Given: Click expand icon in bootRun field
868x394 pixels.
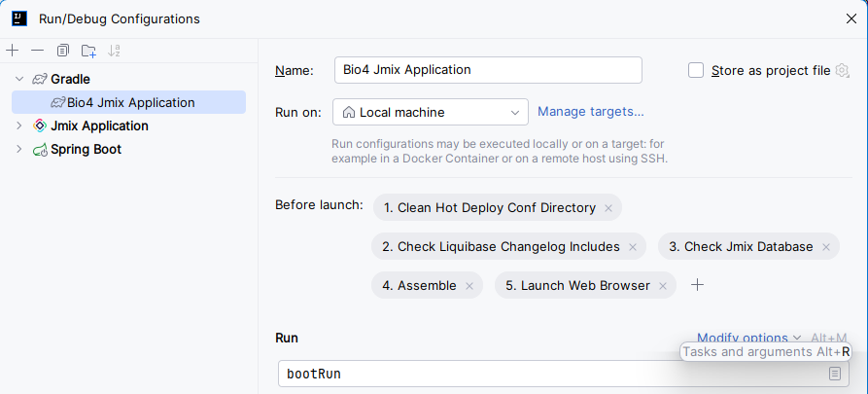Looking at the screenshot, I should point(835,374).
